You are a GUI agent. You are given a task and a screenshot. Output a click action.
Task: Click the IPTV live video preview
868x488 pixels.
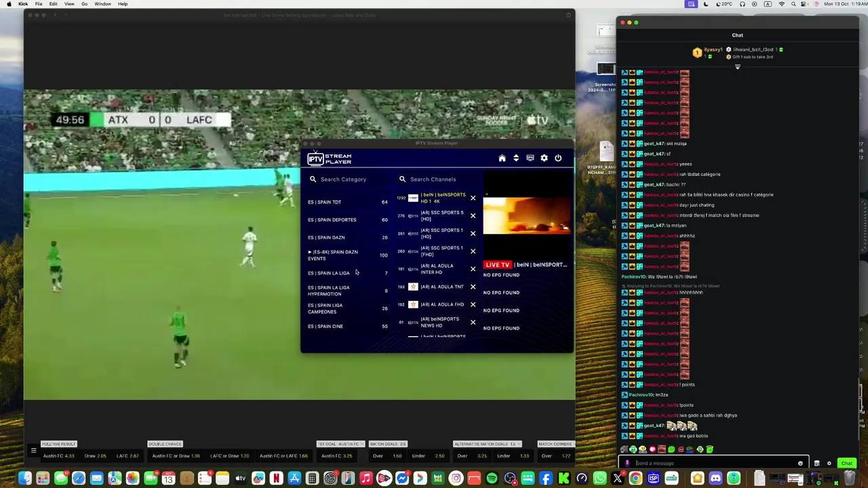[x=526, y=216]
